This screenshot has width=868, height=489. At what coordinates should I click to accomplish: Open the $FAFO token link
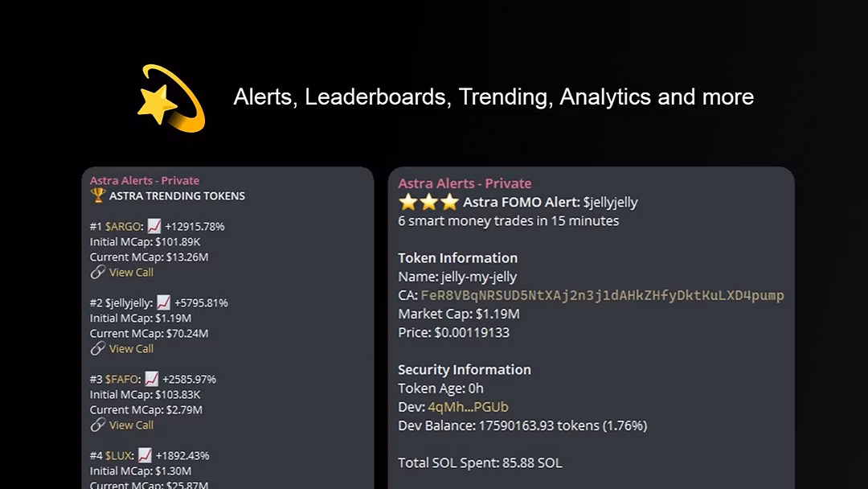[123, 380]
